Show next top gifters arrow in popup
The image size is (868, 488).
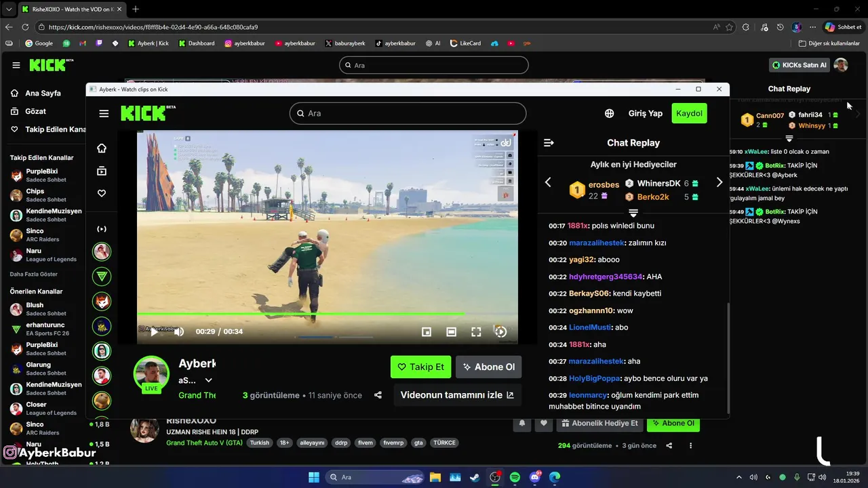tap(719, 182)
